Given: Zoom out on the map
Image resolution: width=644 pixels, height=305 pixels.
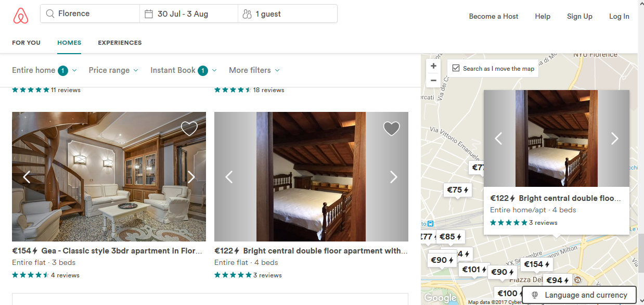Looking at the screenshot, I should coord(433,81).
